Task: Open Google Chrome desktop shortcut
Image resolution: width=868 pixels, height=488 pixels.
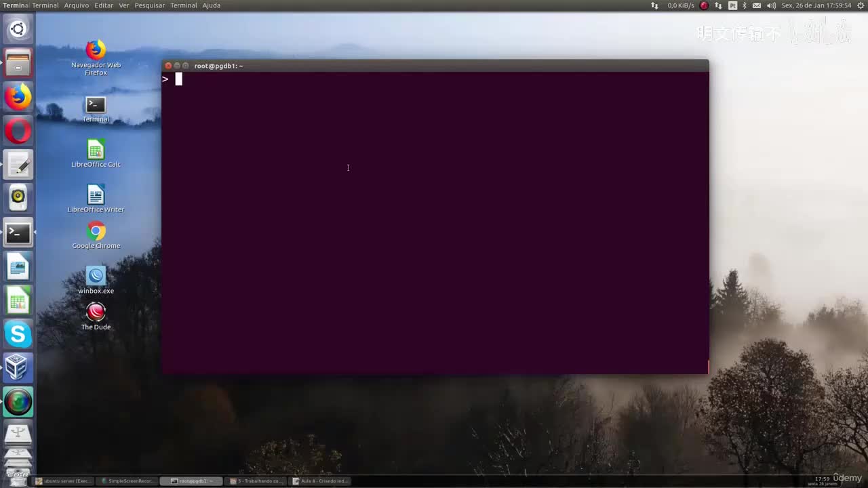Action: (x=96, y=235)
